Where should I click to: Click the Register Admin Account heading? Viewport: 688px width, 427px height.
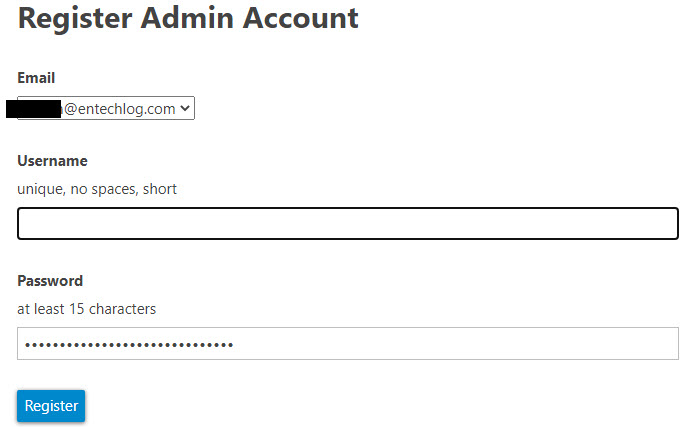click(x=188, y=18)
